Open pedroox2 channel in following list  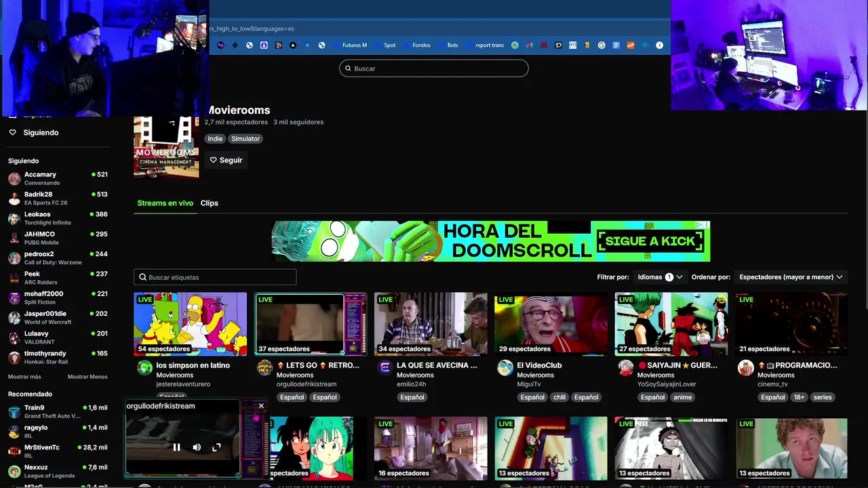coord(58,258)
